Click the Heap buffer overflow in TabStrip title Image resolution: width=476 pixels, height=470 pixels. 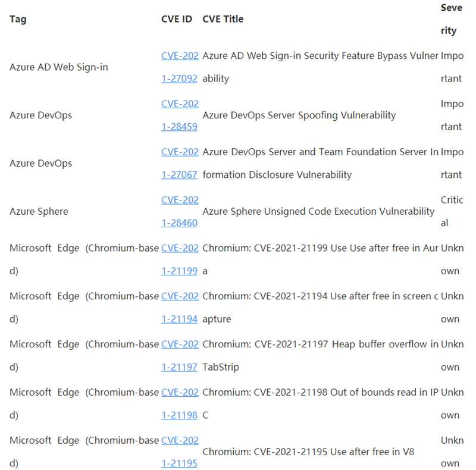(x=320, y=356)
